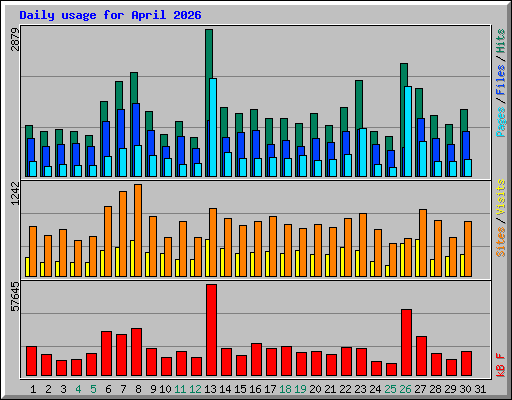The image size is (512, 400).
Task: Click the red KB bar for day 26
Action: click(406, 343)
